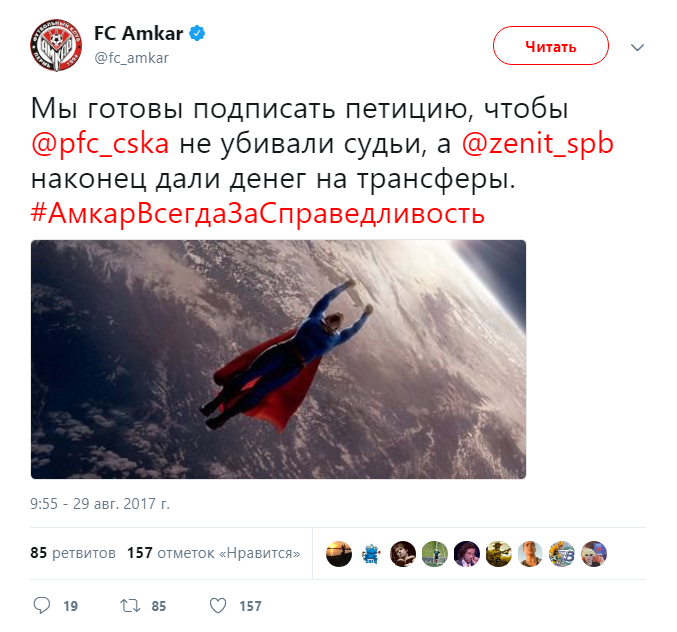This screenshot has height=632, width=677.
Task: Open hashtag #АмкарВсегдаЗаСправедливость
Action: [258, 213]
